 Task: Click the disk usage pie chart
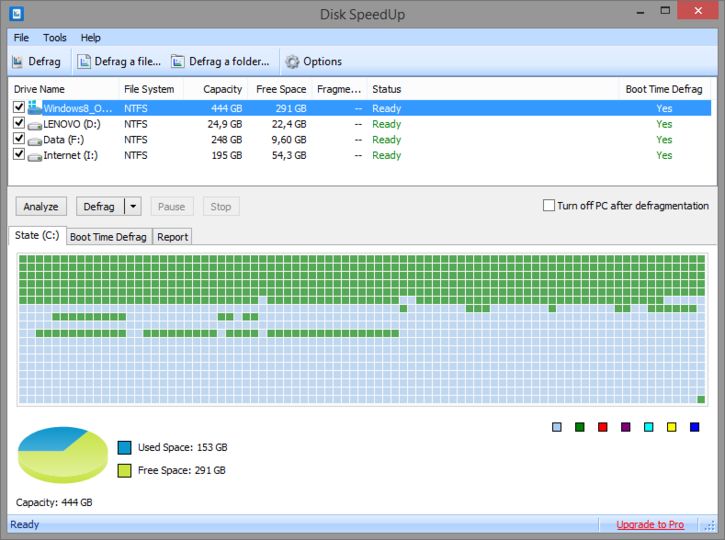pos(62,455)
